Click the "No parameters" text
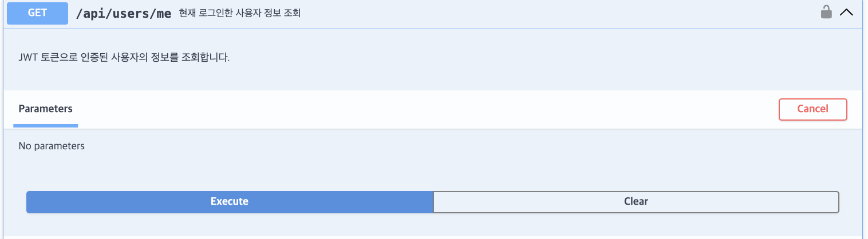868x239 pixels. pos(52,146)
